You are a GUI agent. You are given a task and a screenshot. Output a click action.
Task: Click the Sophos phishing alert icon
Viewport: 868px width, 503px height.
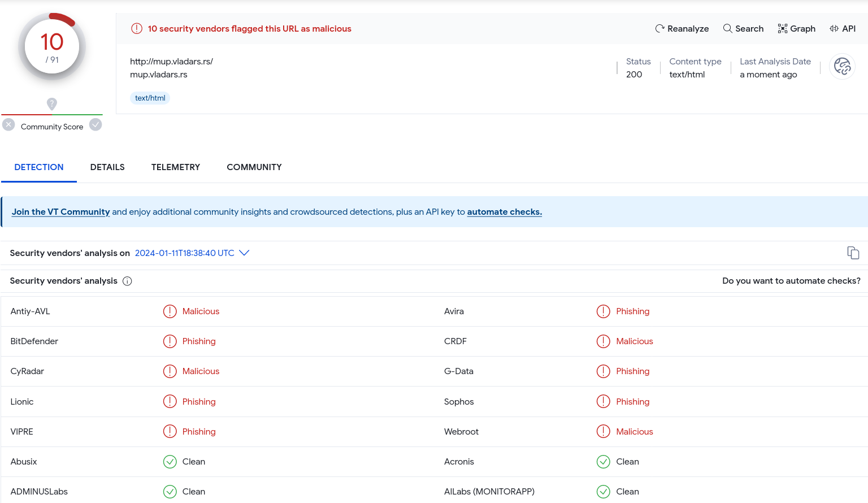(604, 401)
